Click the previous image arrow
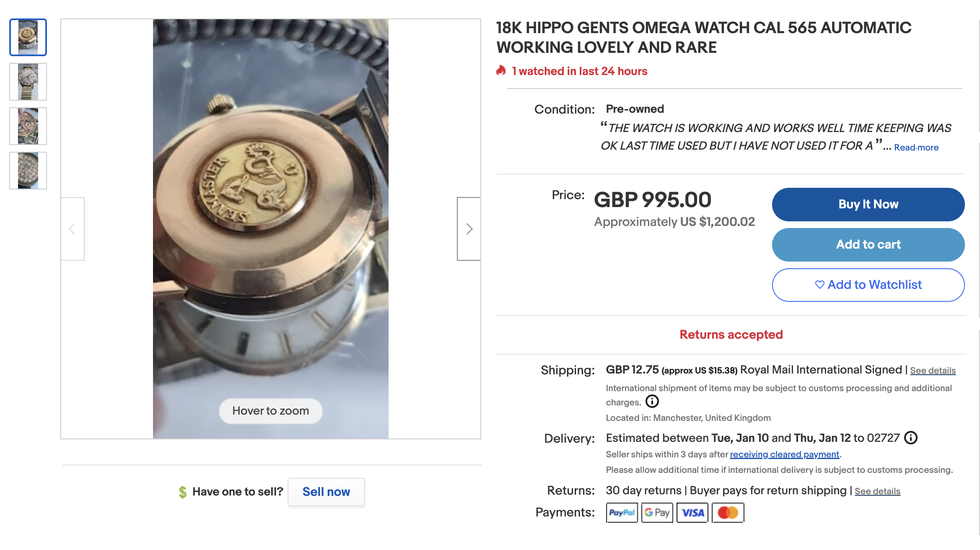 [73, 229]
